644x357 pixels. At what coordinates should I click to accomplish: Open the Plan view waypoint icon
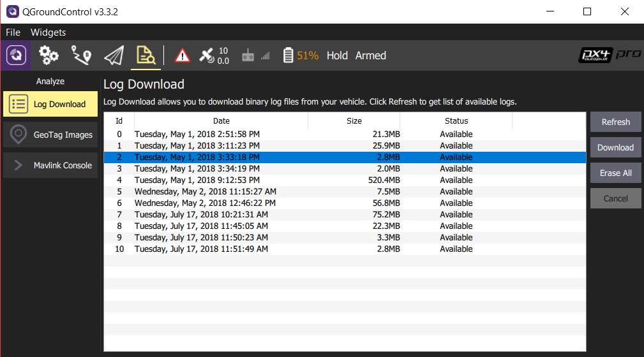coord(81,55)
